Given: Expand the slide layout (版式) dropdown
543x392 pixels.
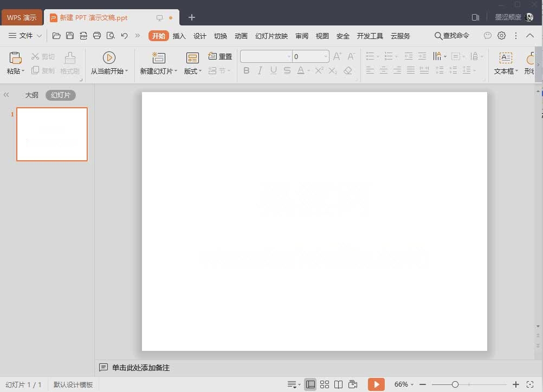Looking at the screenshot, I should coord(201,70).
